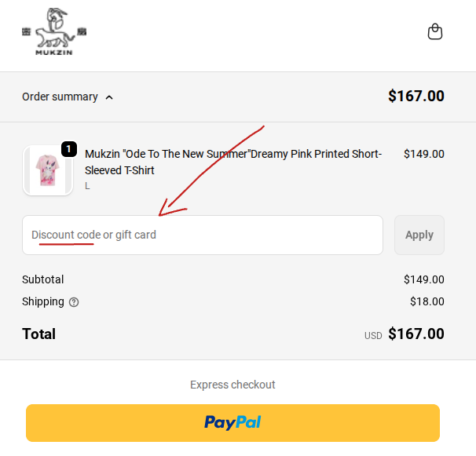Viewport: 476px width, 456px height.
Task: Focus the Discount code or gift card field
Action: coord(202,235)
